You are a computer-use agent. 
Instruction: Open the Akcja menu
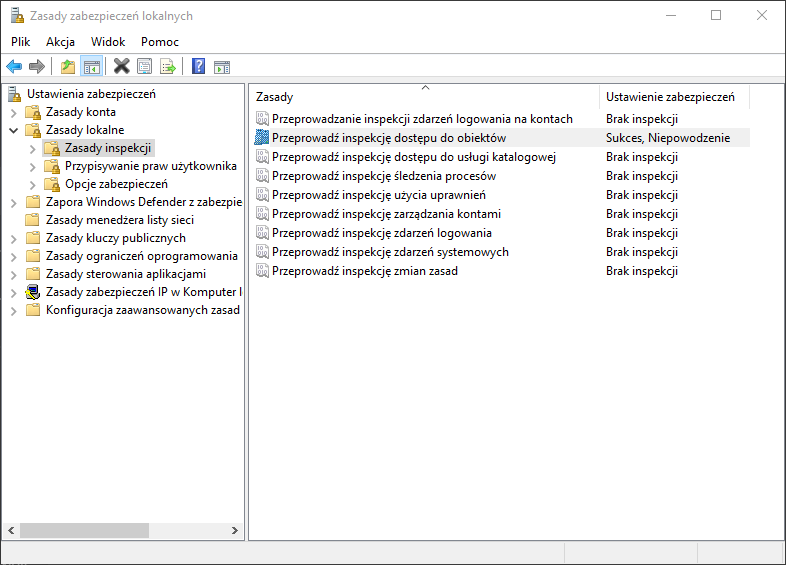pos(60,42)
